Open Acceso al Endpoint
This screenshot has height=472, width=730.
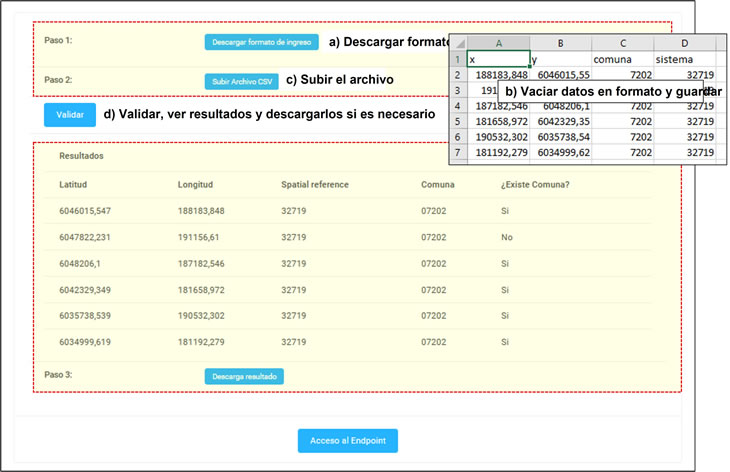click(347, 441)
